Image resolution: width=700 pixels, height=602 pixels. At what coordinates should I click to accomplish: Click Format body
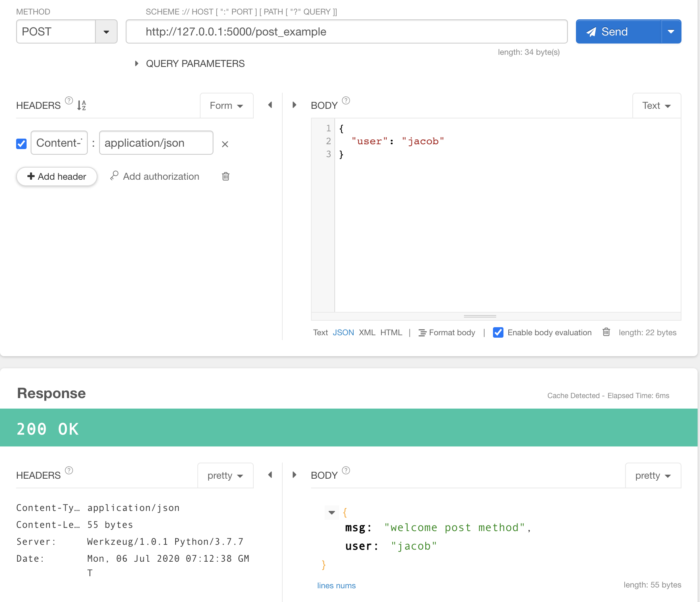[x=447, y=332]
